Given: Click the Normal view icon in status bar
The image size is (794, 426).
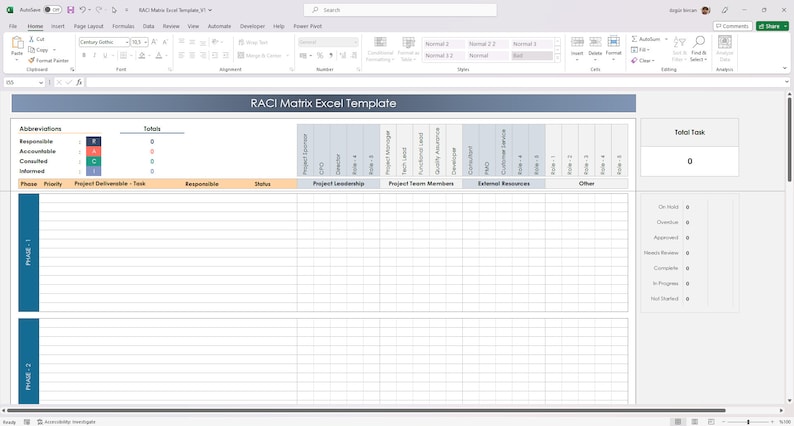Looking at the screenshot, I should click(678, 421).
